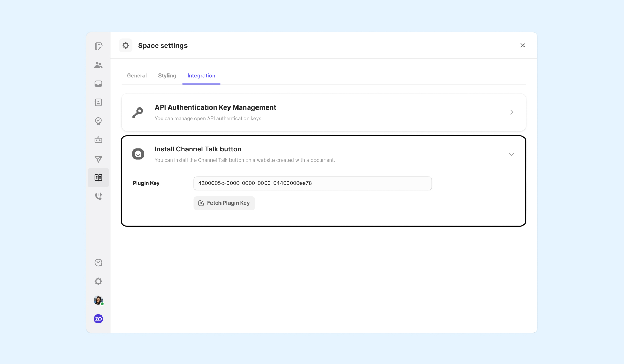
Task: Open the chat face icon in sidebar
Action: [x=98, y=262]
